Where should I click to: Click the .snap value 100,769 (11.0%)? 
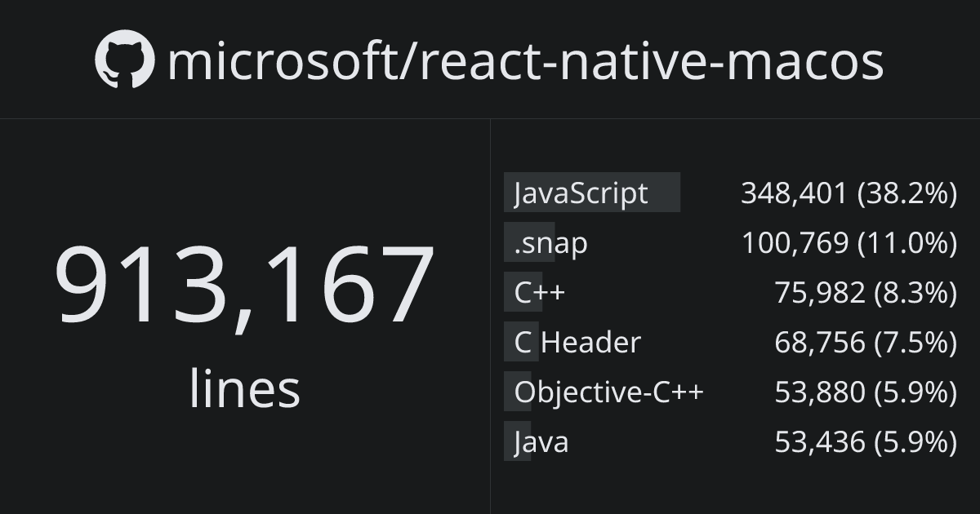(x=849, y=243)
